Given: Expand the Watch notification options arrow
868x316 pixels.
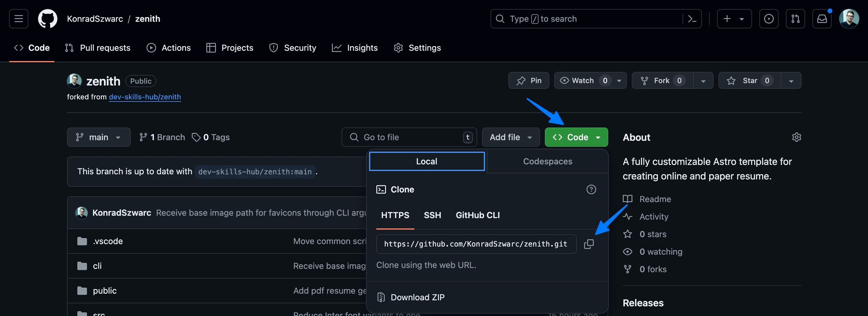Looking at the screenshot, I should (619, 81).
